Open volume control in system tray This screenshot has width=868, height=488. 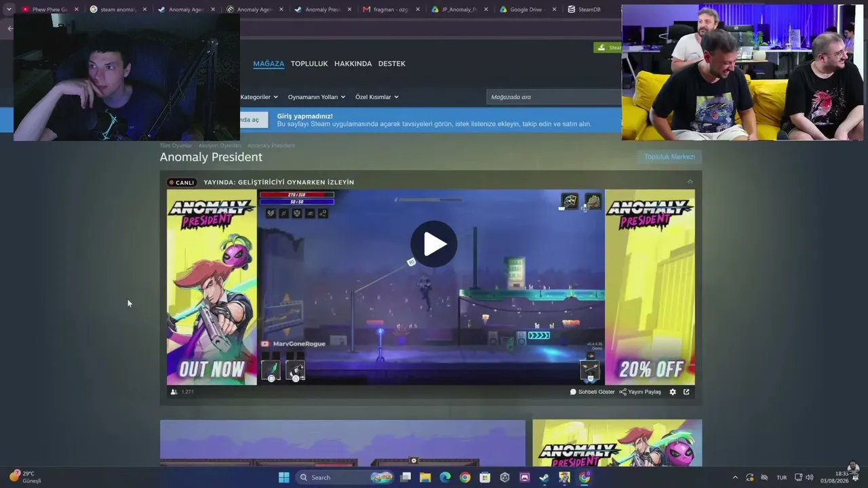point(809,477)
